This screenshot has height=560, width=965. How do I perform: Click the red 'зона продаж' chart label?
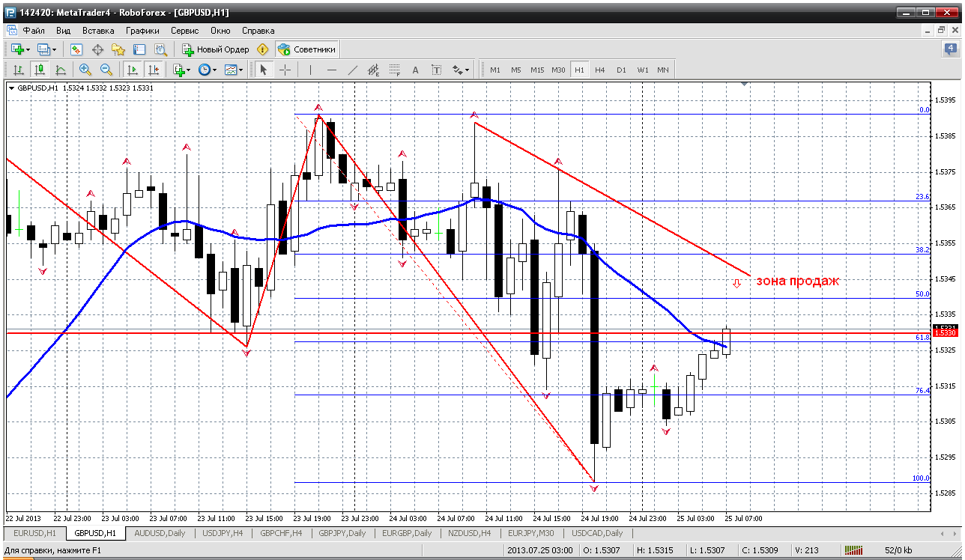[x=798, y=281]
